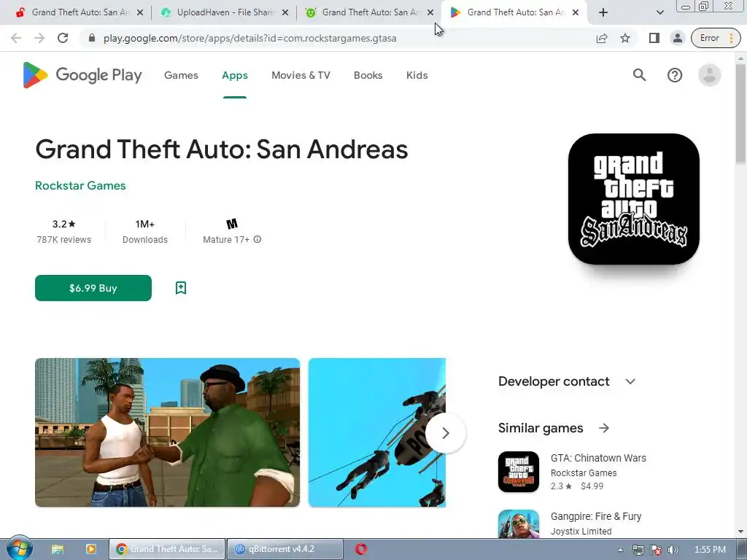Viewport: 747px width, 560px height.
Task: Click the Chrome Error update button
Action: coord(716,38)
